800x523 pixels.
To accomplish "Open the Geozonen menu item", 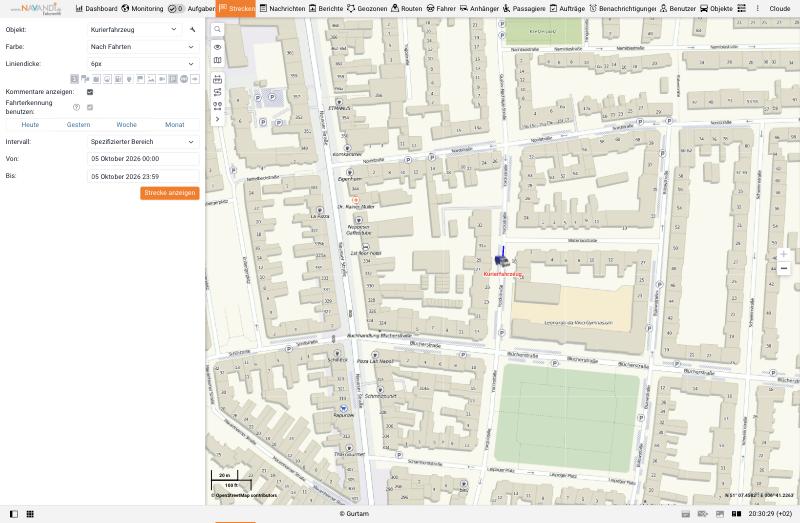I will (x=367, y=9).
